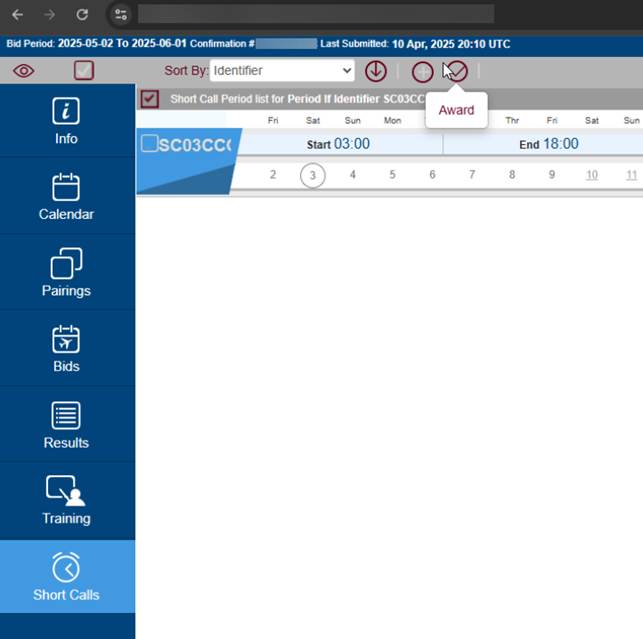Open the Training section
Image resolution: width=643 pixels, height=639 pixels.
(66, 501)
